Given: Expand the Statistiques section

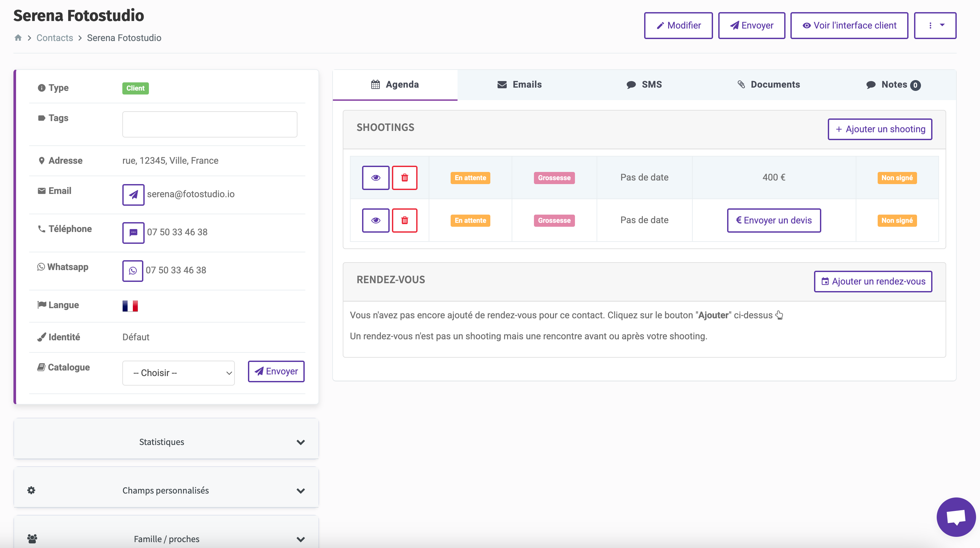Looking at the screenshot, I should click(166, 442).
